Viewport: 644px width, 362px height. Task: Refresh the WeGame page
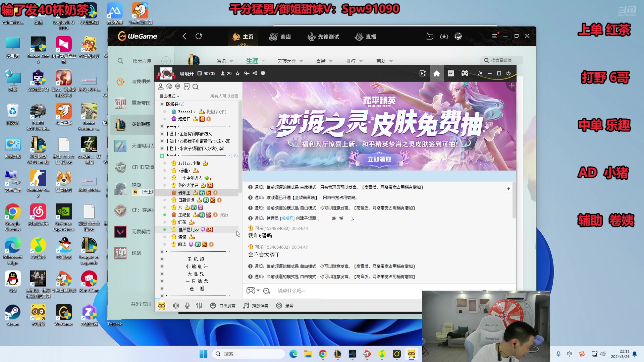pos(199,36)
